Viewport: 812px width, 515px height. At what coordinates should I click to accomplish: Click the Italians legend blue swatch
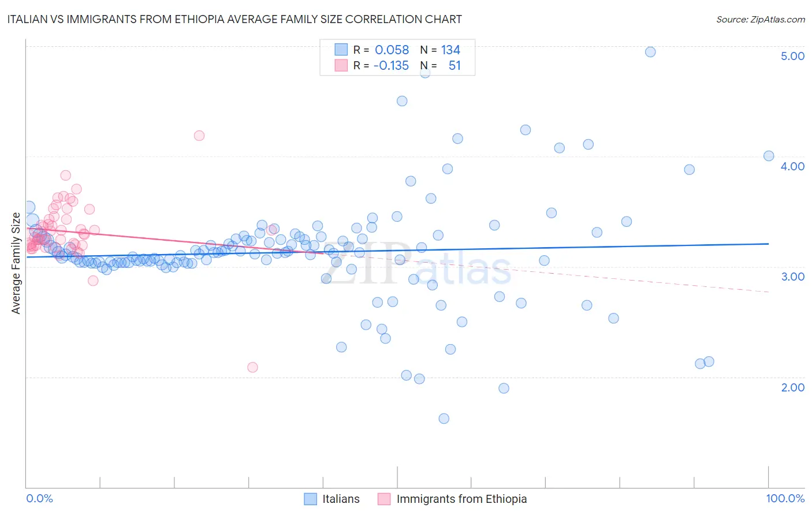pos(310,499)
